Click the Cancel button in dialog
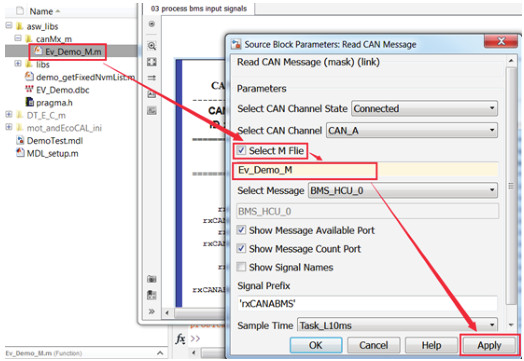 click(x=373, y=345)
